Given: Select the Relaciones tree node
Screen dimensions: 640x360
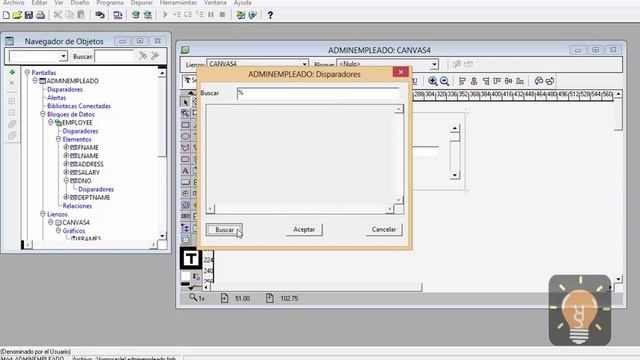Looking at the screenshot, I should click(x=77, y=206).
